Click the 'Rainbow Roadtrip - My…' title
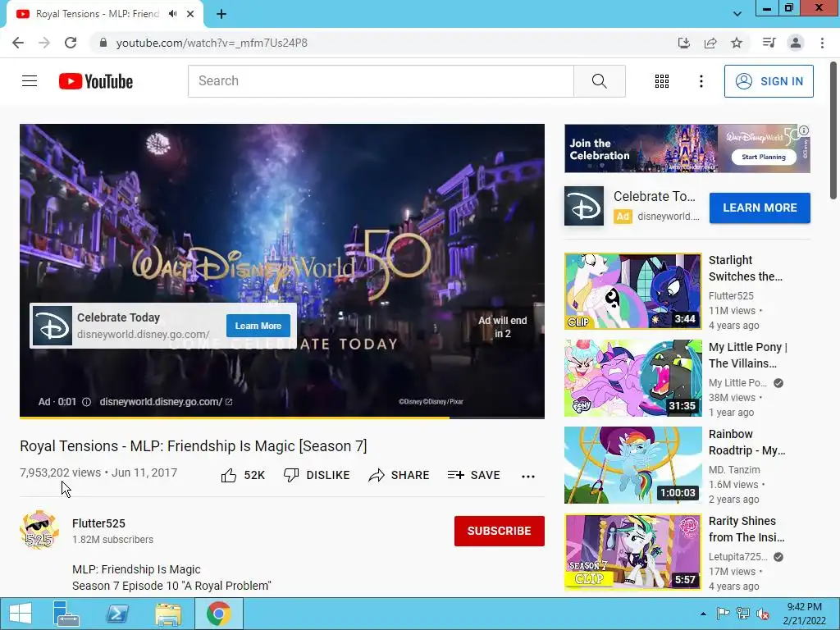The width and height of the screenshot is (840, 630). coord(747,442)
